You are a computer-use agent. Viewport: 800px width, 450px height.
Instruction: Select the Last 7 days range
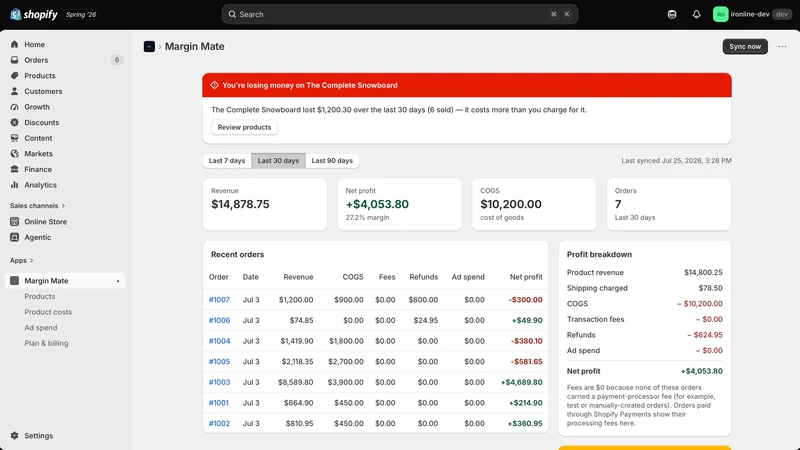227,160
